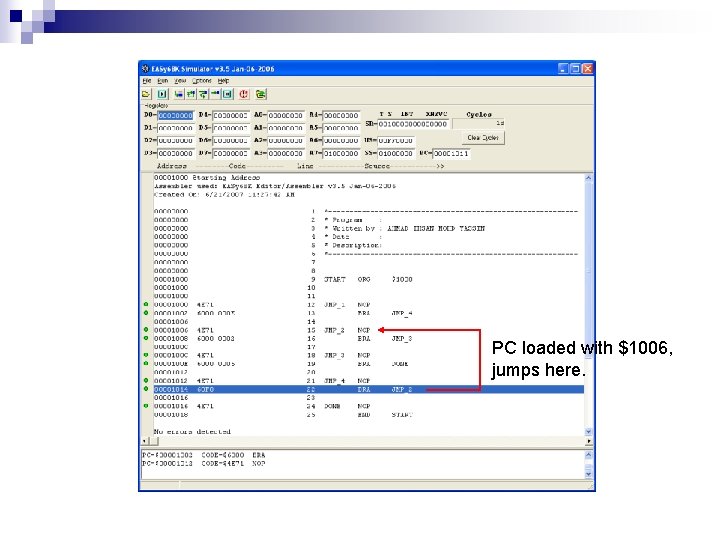Toggle breakpoint on address 0000100E BRA DONE line
720x540 pixels.
pos(146,363)
